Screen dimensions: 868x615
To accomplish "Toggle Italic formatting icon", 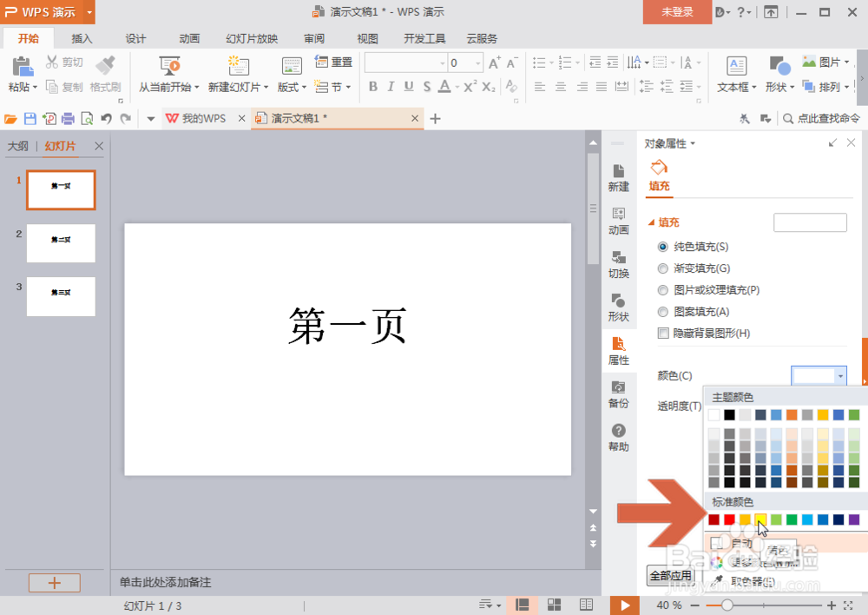I will (x=391, y=87).
